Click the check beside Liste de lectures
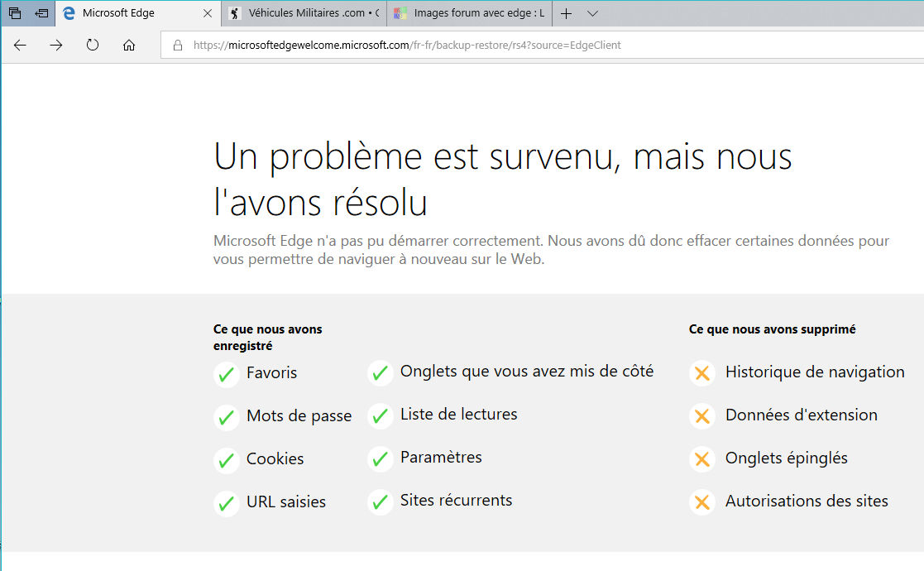 click(380, 415)
